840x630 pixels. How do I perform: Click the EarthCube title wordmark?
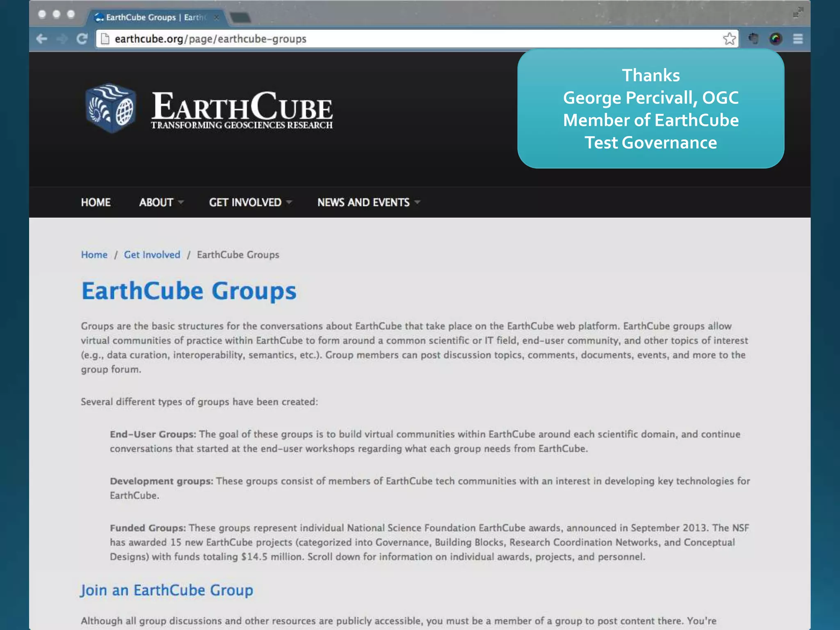click(x=242, y=106)
